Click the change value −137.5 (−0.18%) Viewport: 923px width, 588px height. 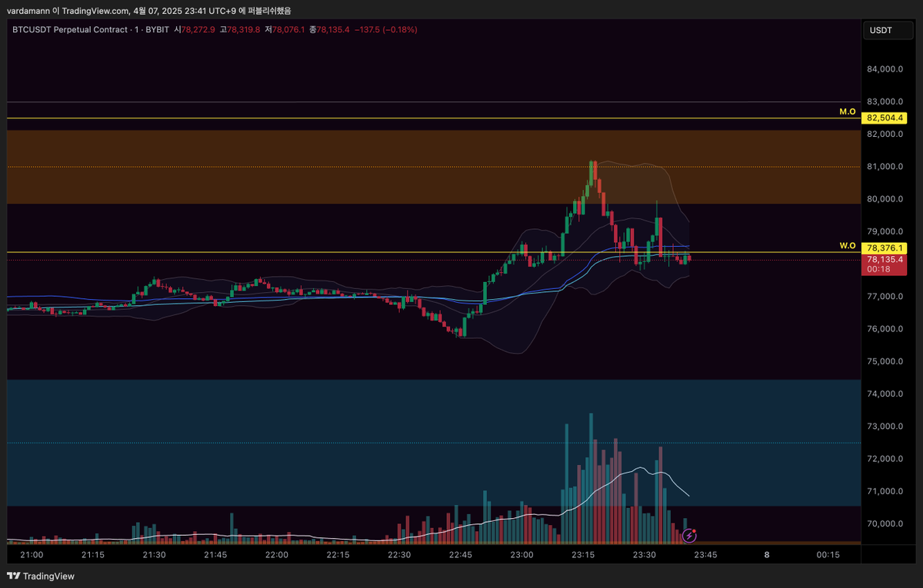click(386, 29)
